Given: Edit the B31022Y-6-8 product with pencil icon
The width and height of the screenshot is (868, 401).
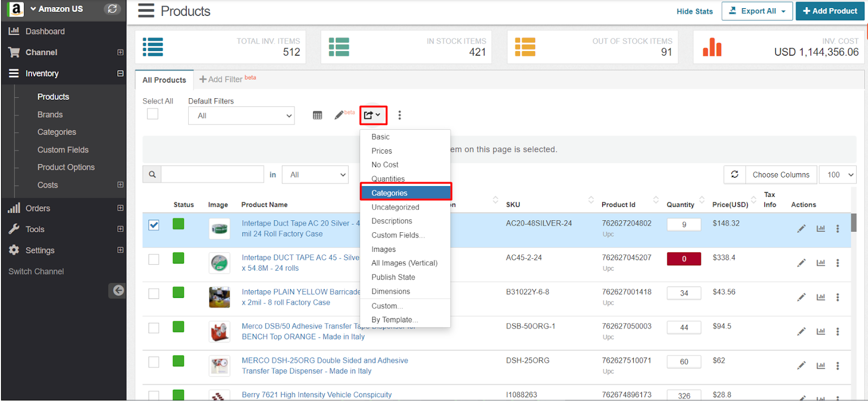Looking at the screenshot, I should coord(801,297).
